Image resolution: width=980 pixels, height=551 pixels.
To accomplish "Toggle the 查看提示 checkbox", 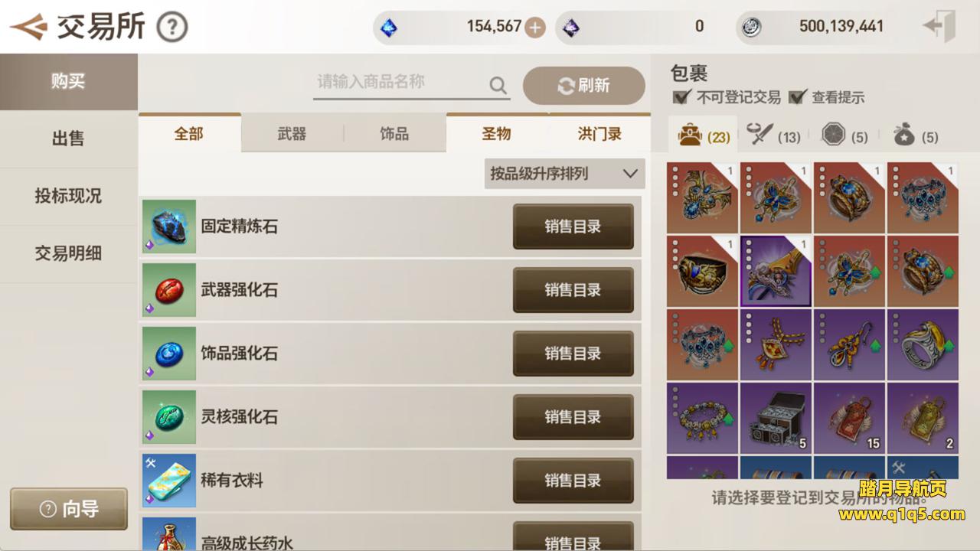I will (797, 97).
